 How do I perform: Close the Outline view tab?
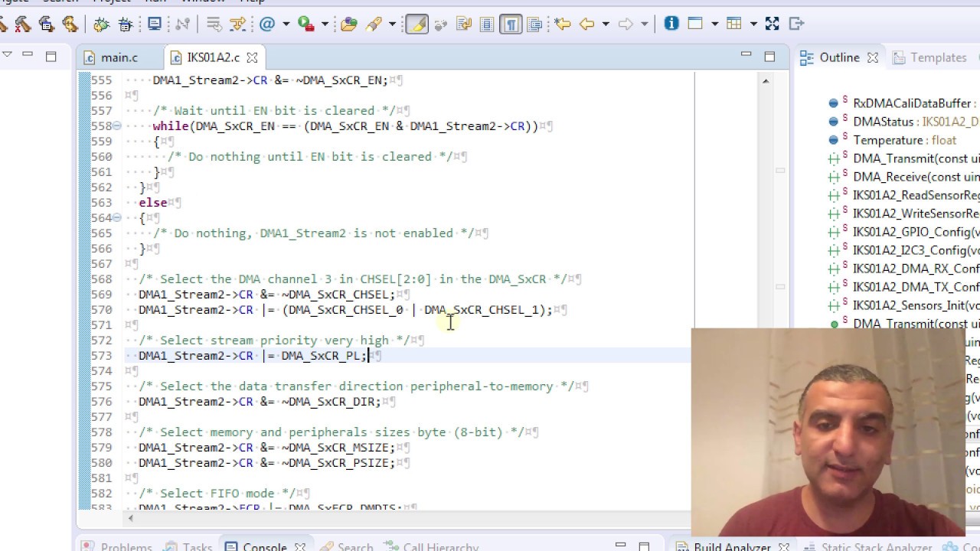tap(873, 57)
